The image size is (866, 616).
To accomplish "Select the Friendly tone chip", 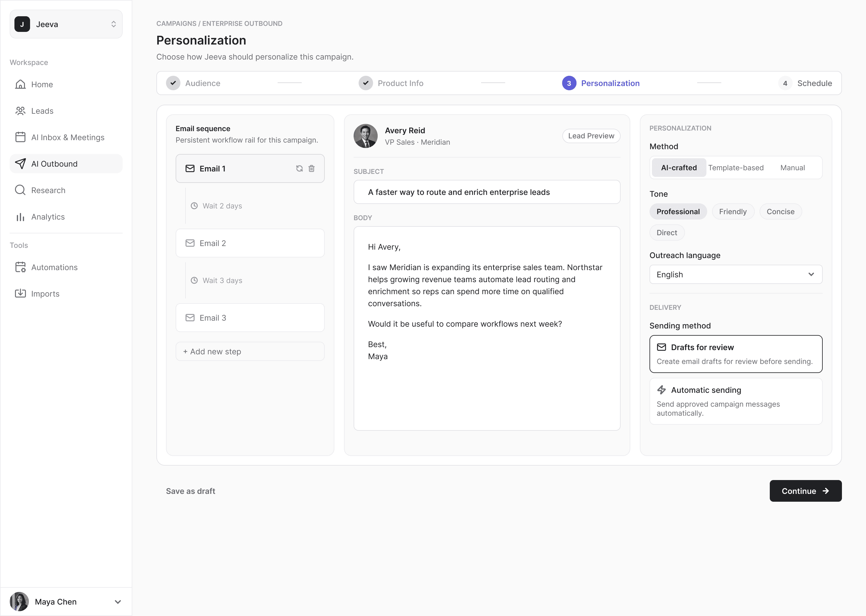I will 733,212.
